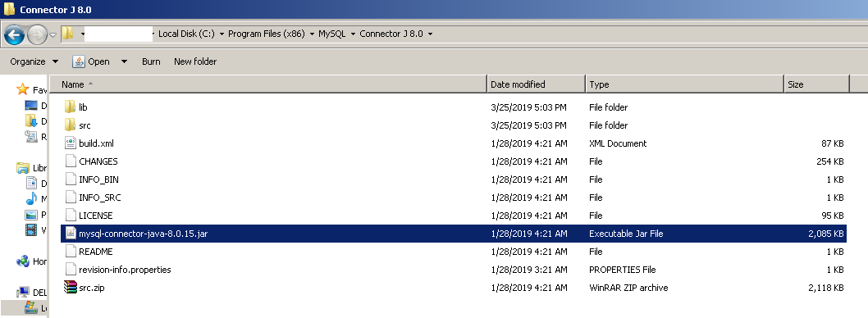This screenshot has height=318, width=868.
Task: Select the lib folder icon
Action: click(x=70, y=107)
